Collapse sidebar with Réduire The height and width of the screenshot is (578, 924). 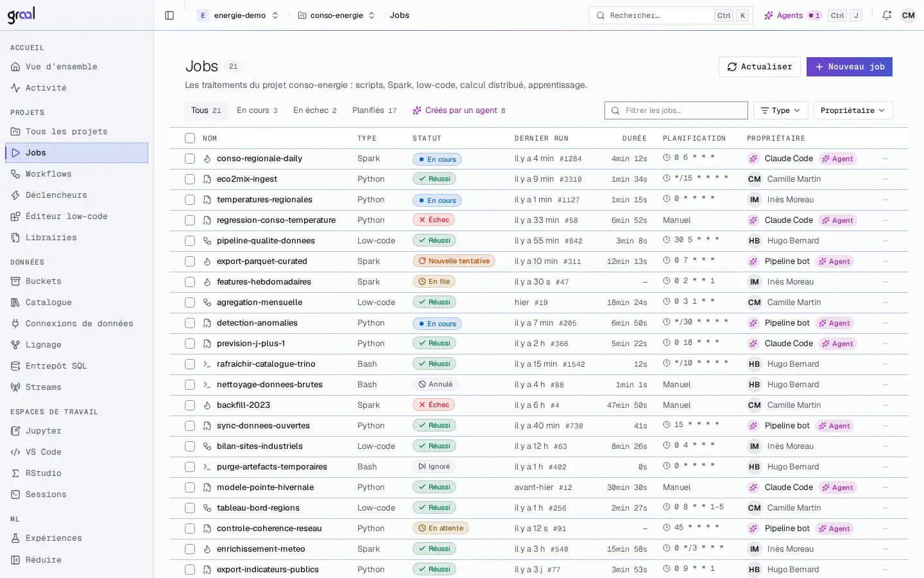(x=77, y=560)
